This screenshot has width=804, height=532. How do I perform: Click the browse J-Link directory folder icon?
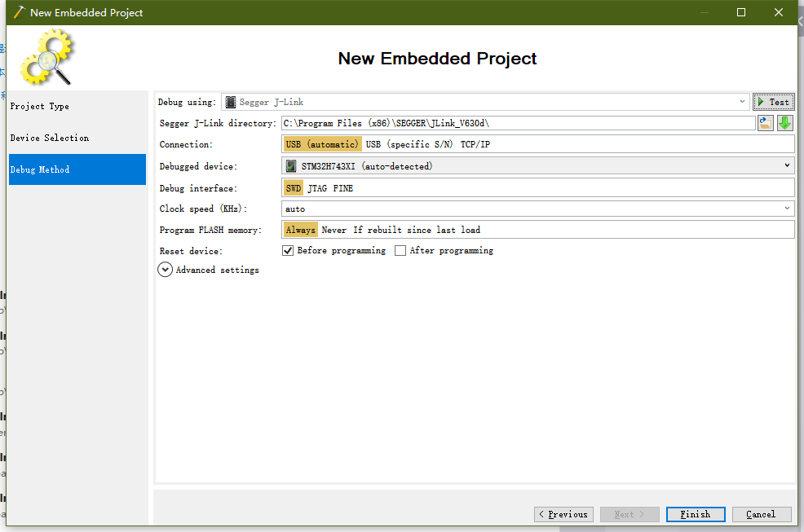766,123
